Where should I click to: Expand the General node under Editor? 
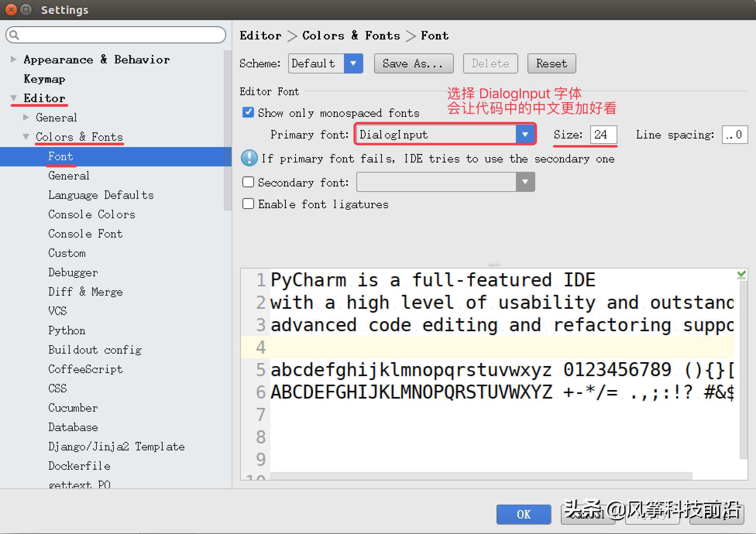coord(26,117)
